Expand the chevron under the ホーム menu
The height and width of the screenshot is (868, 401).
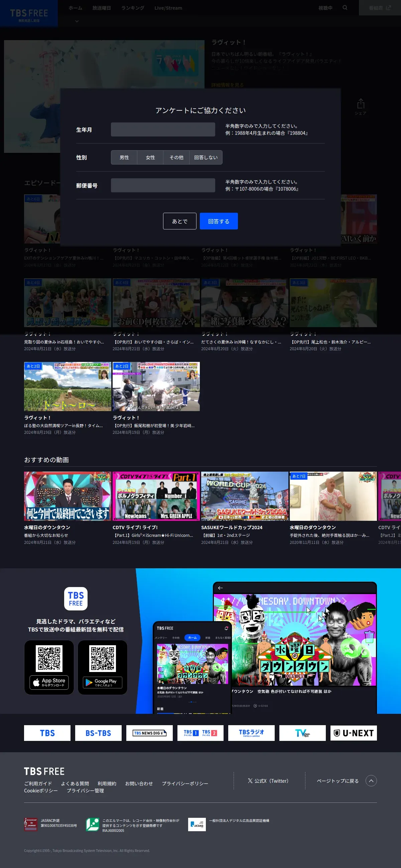pyautogui.click(x=77, y=21)
